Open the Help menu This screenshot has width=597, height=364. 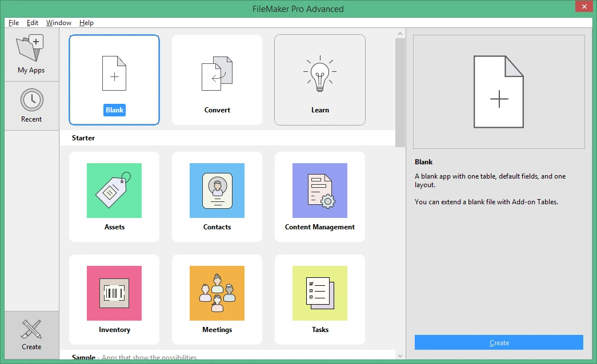pos(86,23)
